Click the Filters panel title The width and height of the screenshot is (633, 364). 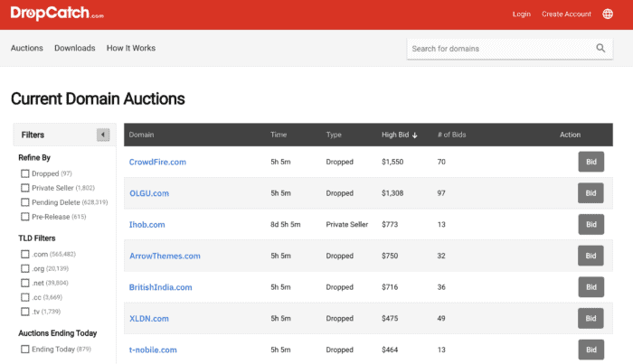coord(33,135)
